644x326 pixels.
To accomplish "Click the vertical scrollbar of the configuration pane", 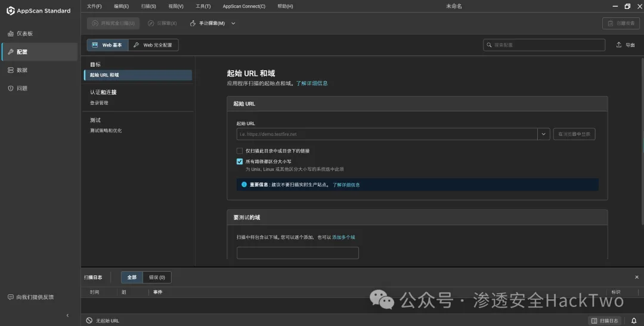I will click(x=642, y=141).
